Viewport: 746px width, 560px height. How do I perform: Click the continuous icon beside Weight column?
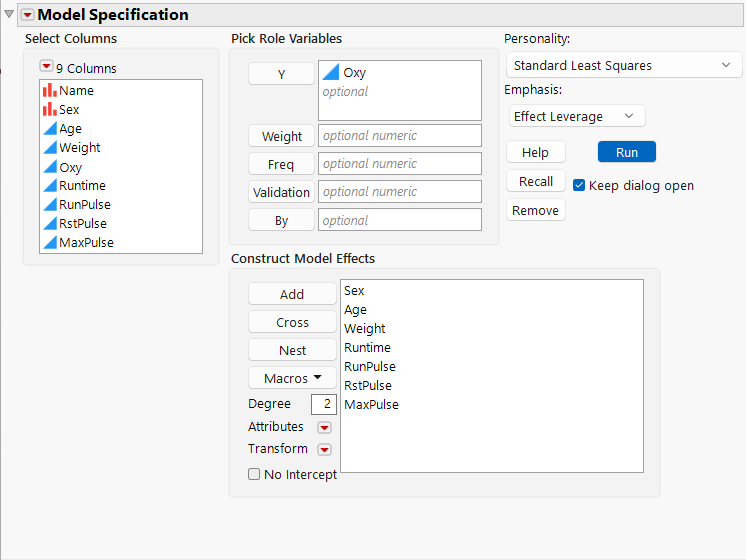50,147
